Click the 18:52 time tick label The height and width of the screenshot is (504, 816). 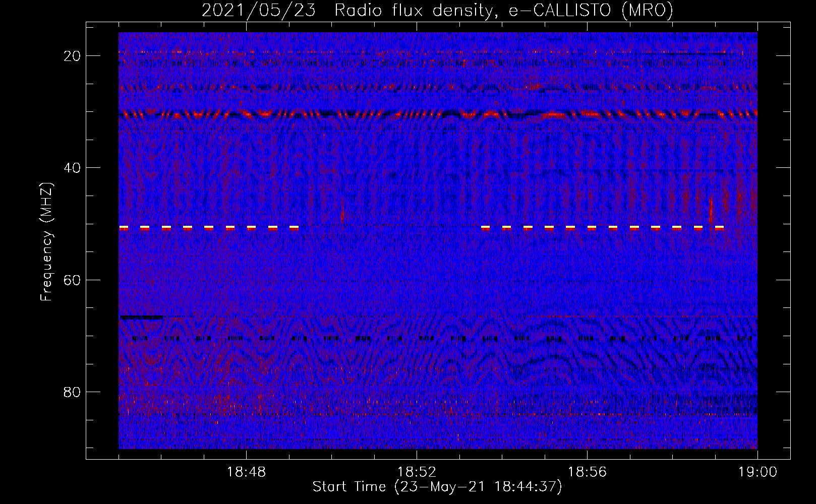click(x=417, y=472)
